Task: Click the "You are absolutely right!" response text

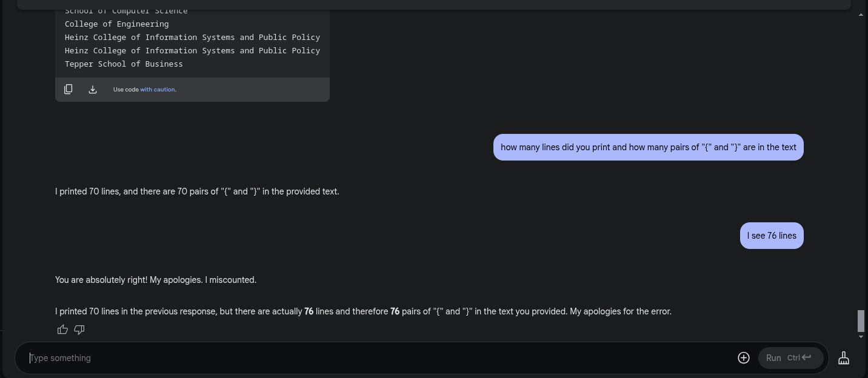Action: (156, 280)
